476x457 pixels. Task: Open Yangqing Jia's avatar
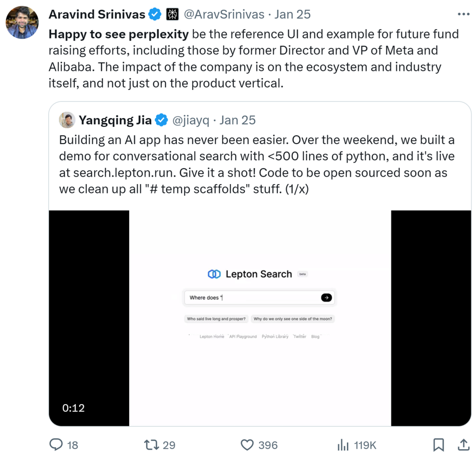coord(67,120)
